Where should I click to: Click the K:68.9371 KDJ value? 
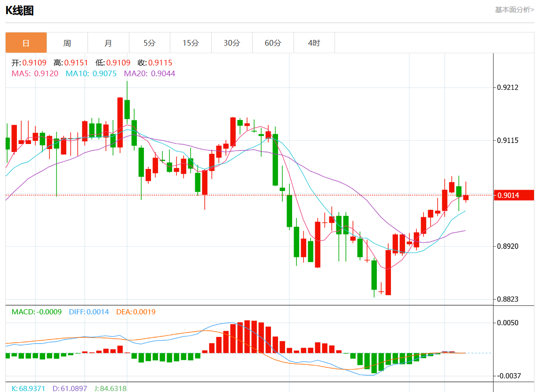click(x=28, y=388)
